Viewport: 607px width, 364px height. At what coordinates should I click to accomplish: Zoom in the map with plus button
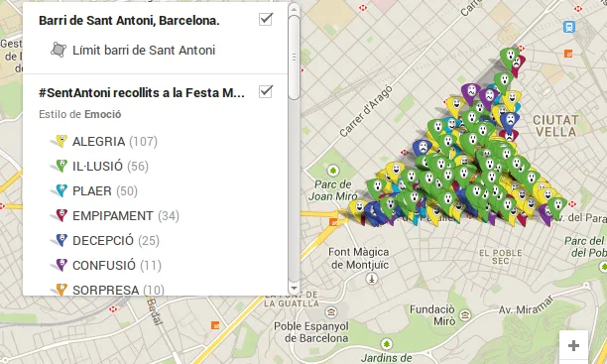(573, 345)
